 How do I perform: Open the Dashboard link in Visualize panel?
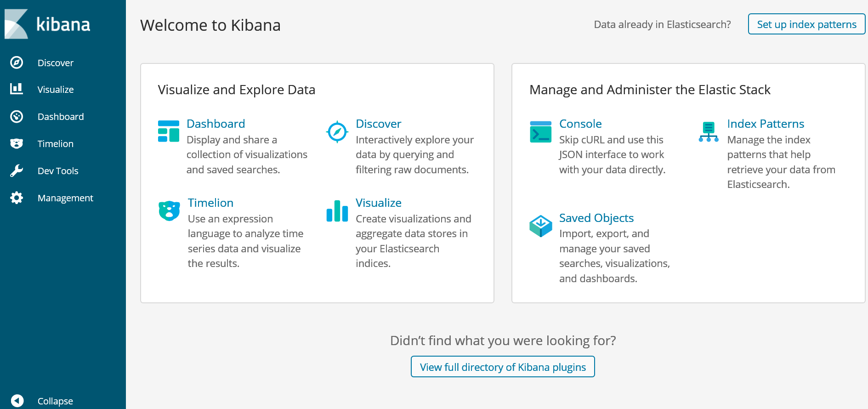tap(216, 124)
